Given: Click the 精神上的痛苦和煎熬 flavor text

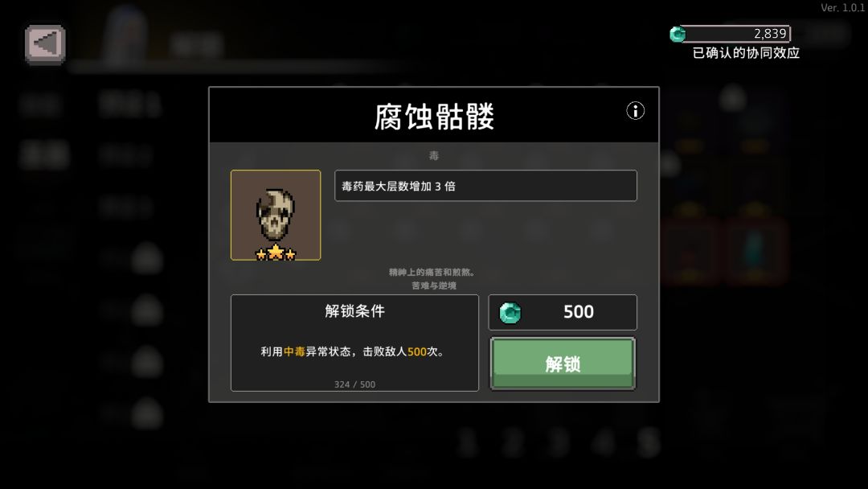Looking at the screenshot, I should 432,272.
